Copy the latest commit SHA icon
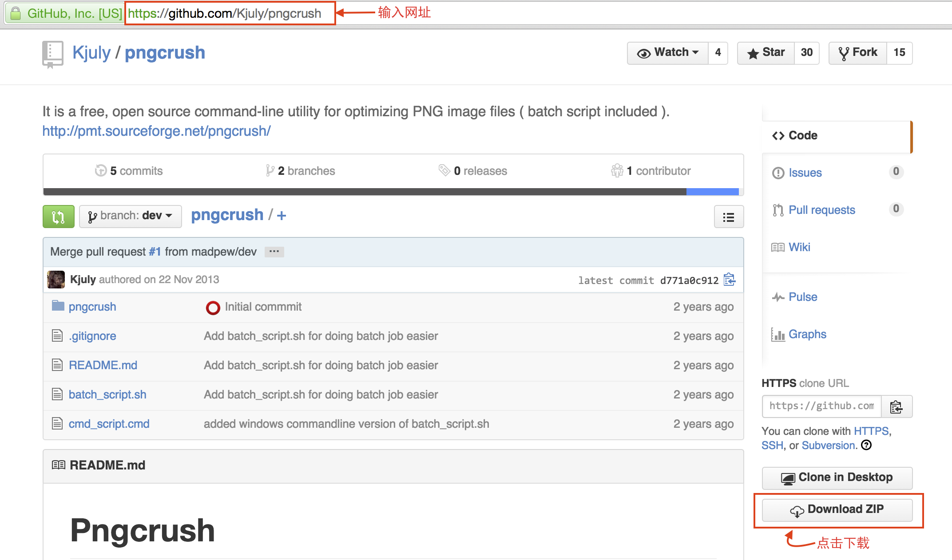Screen dimensions: 952x560 coord(729,280)
